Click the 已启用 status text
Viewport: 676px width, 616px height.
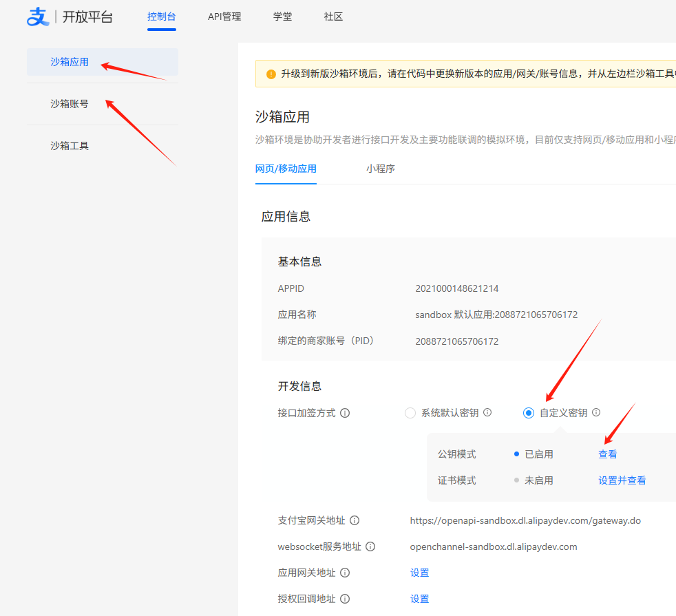pyautogui.click(x=539, y=454)
